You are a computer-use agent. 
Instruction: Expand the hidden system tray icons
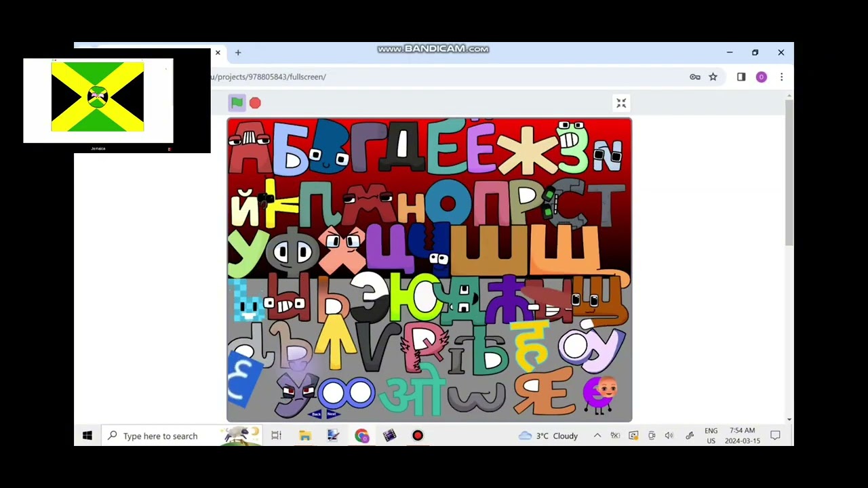point(597,436)
